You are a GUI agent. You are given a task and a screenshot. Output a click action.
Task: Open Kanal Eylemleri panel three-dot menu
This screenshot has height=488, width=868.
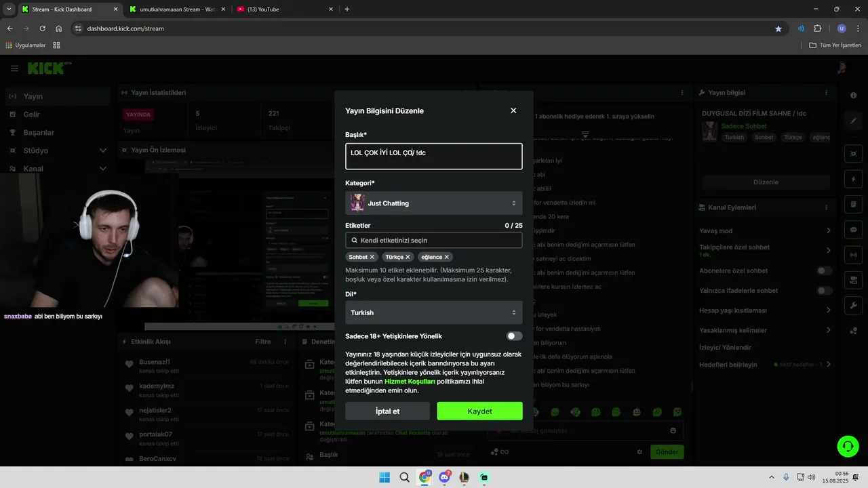coord(826,207)
